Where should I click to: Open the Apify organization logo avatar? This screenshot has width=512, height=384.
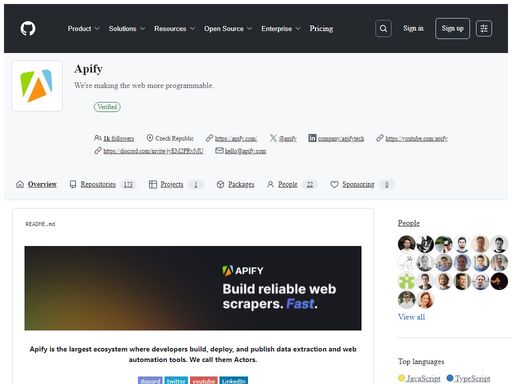[x=37, y=86]
